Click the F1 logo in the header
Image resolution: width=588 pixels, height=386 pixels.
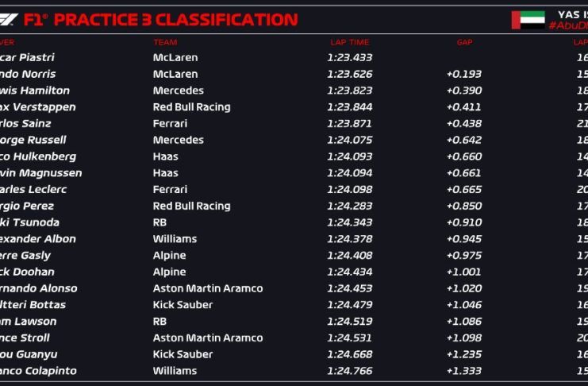[x=10, y=19]
